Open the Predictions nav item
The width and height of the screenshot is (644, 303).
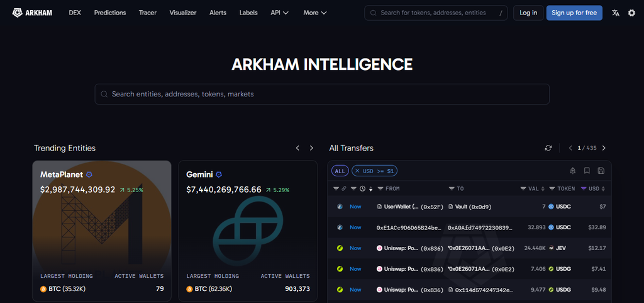pos(110,13)
